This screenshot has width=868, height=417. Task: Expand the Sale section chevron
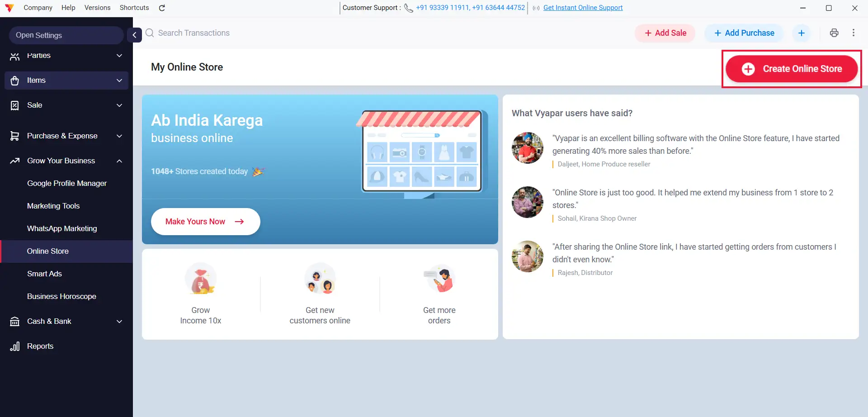[119, 105]
